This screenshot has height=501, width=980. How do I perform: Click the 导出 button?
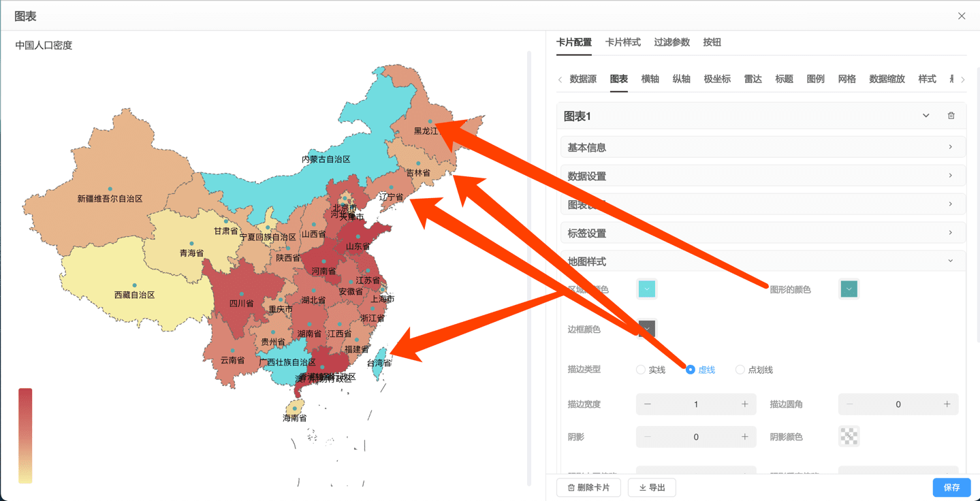[652, 487]
